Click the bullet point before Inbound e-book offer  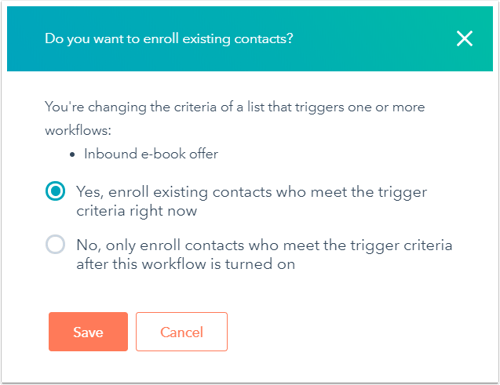click(72, 155)
